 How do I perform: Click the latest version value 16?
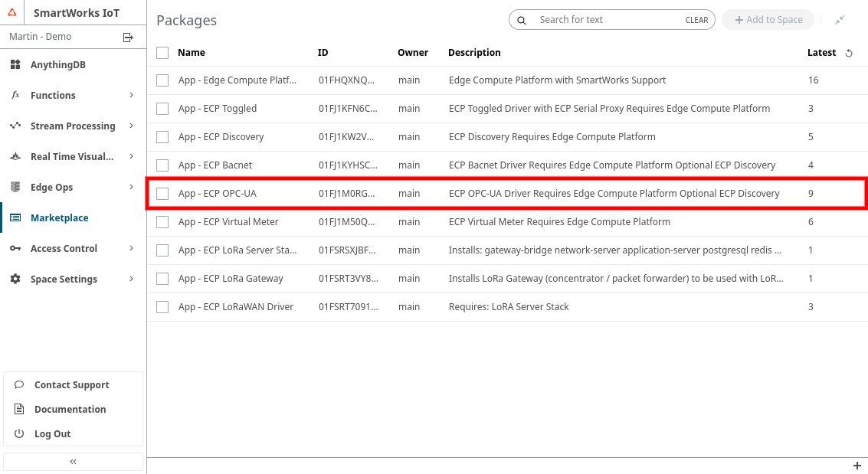[x=813, y=80]
